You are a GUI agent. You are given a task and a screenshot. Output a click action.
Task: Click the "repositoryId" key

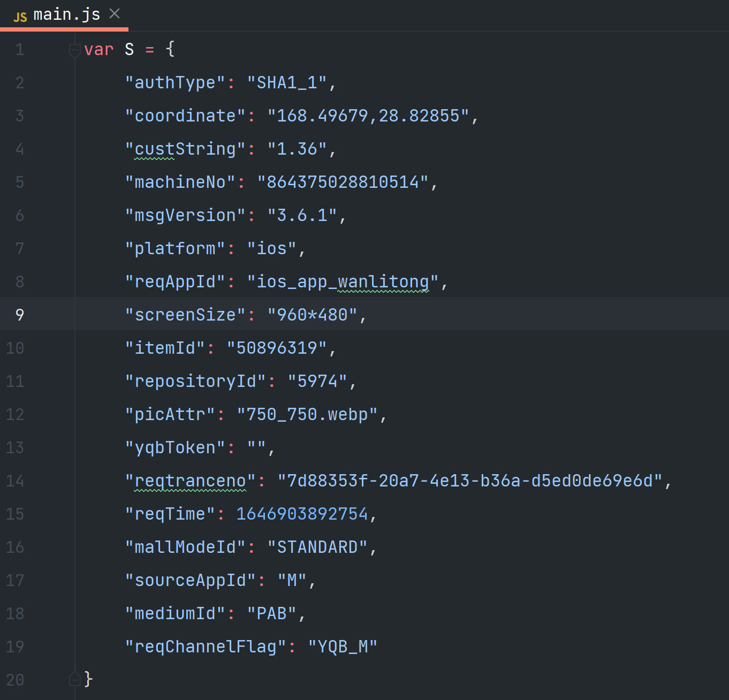(x=195, y=382)
